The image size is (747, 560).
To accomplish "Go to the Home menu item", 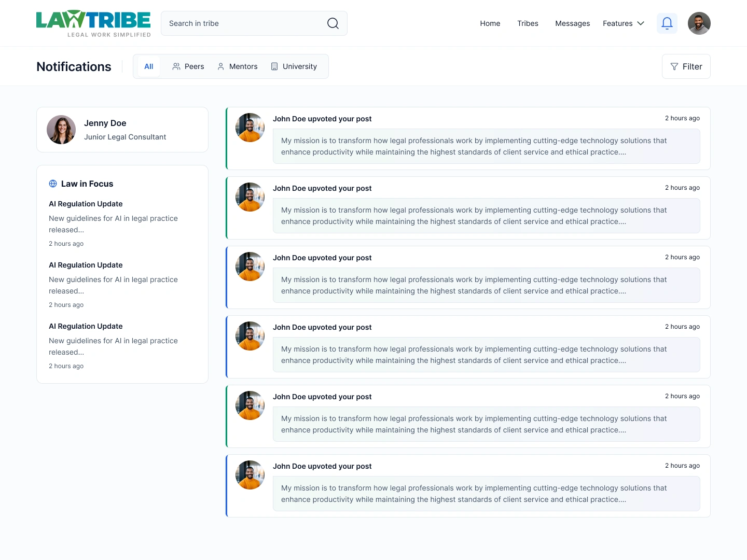I will pos(490,23).
